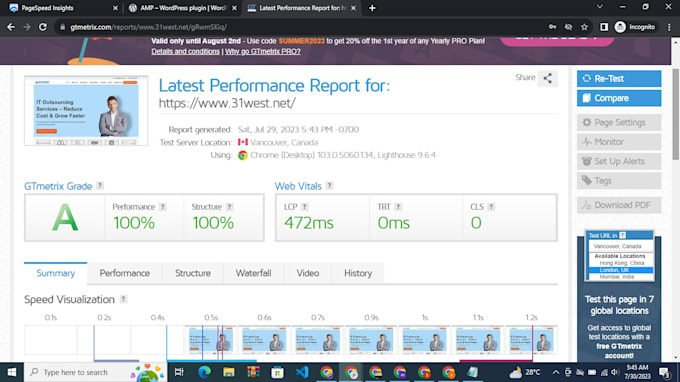Open the saved passwords key icon
This screenshot has height=382, width=680.
[552, 27]
